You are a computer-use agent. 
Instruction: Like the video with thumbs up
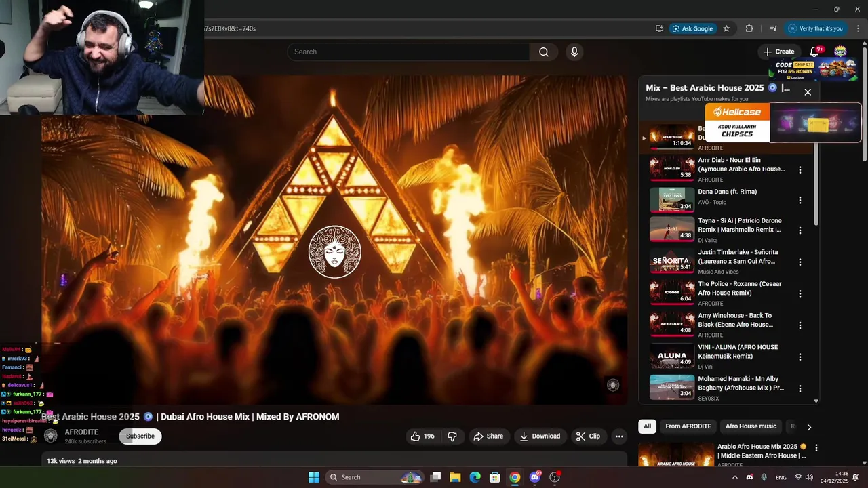pos(422,436)
